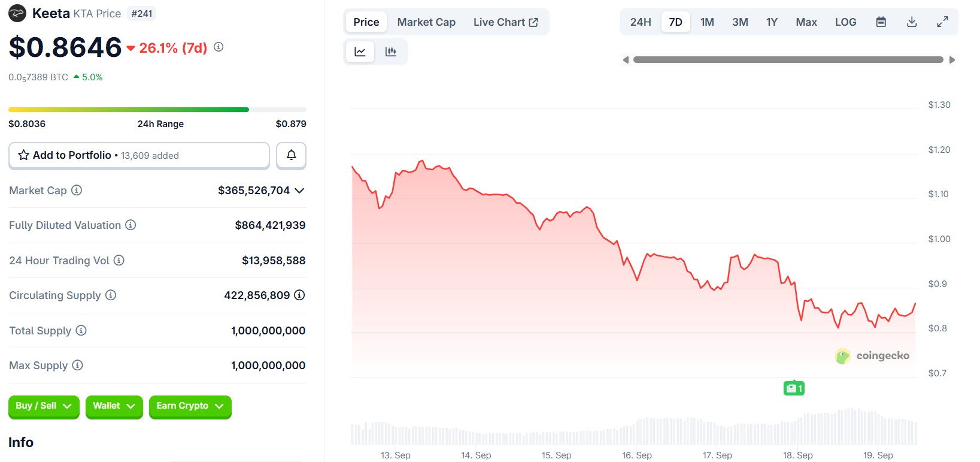
Task: Expand the Market Cap row chevron
Action: 299,191
